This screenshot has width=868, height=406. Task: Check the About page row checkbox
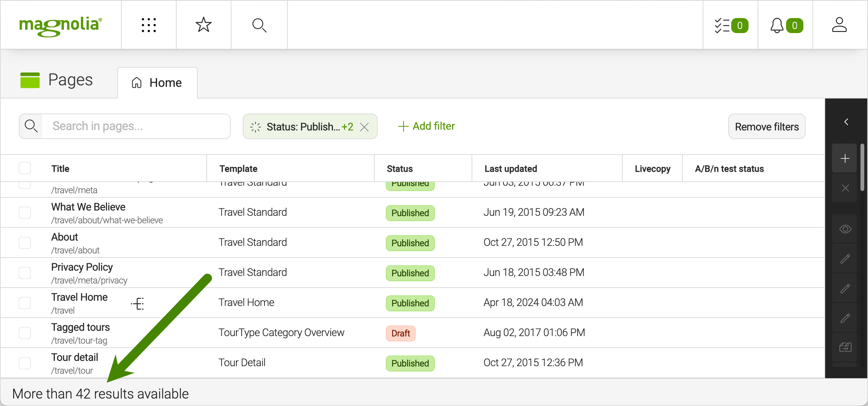tap(25, 242)
